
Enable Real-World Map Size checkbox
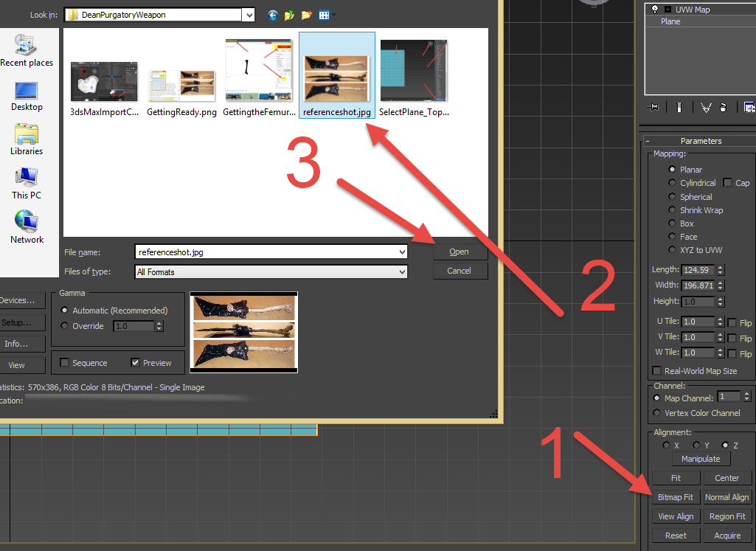tap(656, 371)
